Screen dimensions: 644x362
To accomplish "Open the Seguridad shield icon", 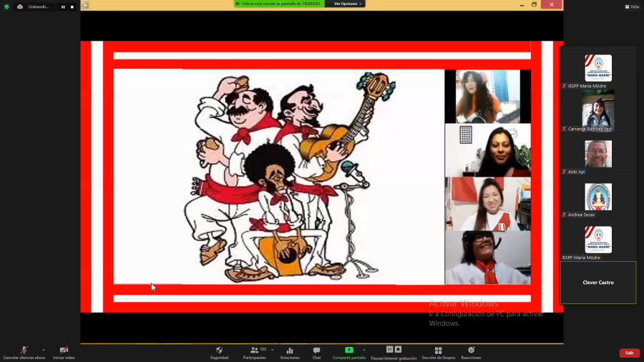I will [x=219, y=351].
